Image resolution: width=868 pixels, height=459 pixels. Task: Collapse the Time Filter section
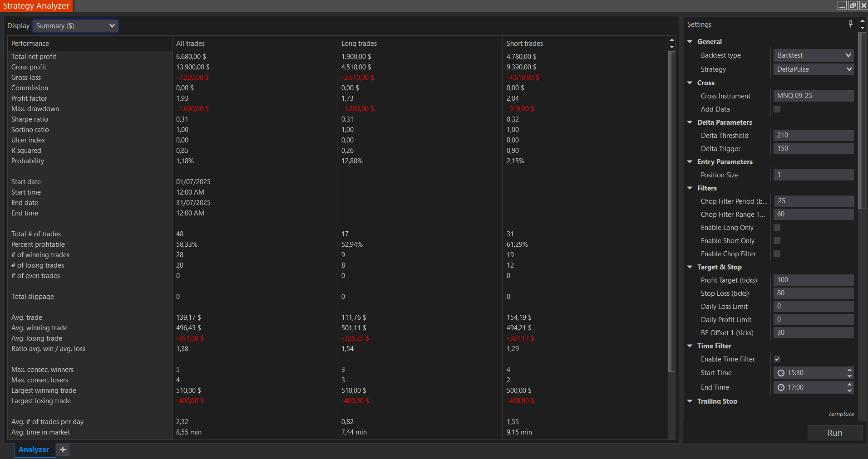click(690, 346)
